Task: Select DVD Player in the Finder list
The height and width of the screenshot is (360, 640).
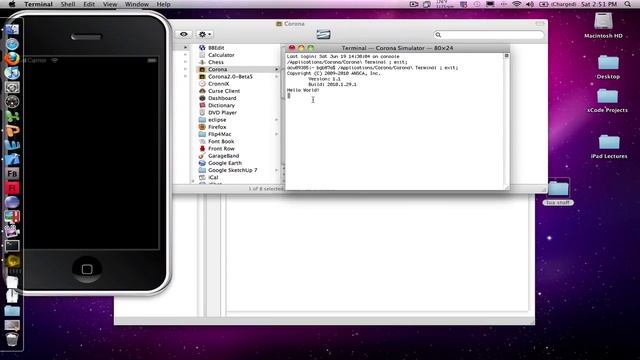Action: [222, 112]
